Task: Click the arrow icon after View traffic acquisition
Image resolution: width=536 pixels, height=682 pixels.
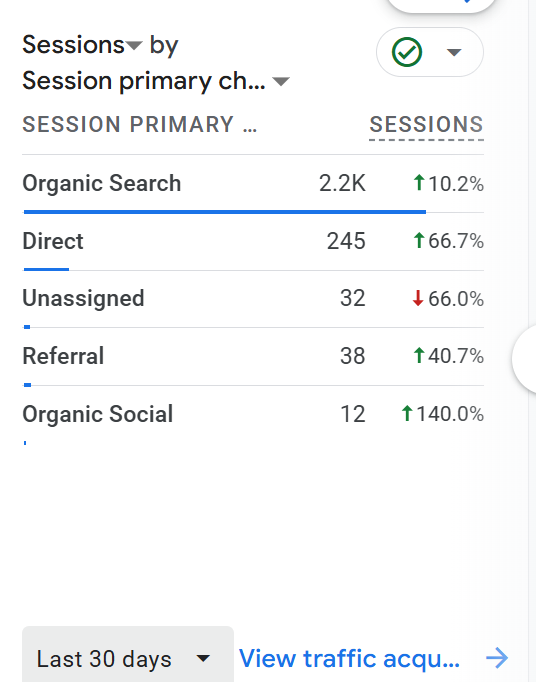Action: [x=497, y=658]
